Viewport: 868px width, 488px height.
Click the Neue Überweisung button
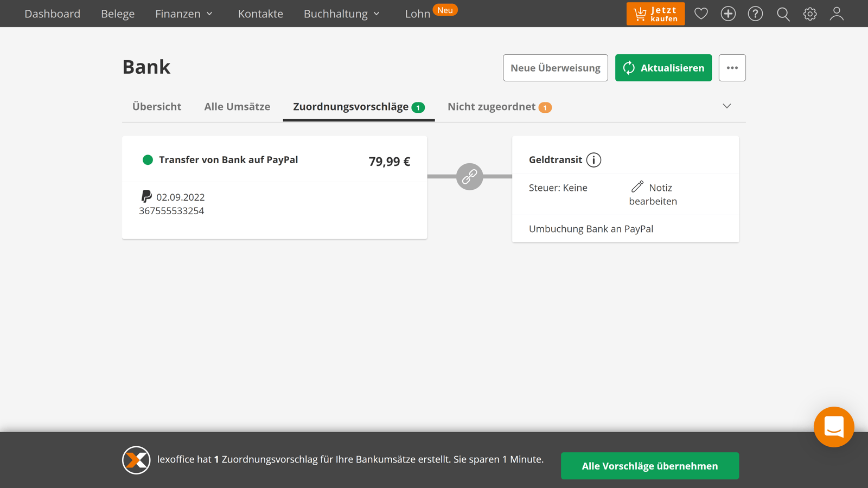point(555,68)
